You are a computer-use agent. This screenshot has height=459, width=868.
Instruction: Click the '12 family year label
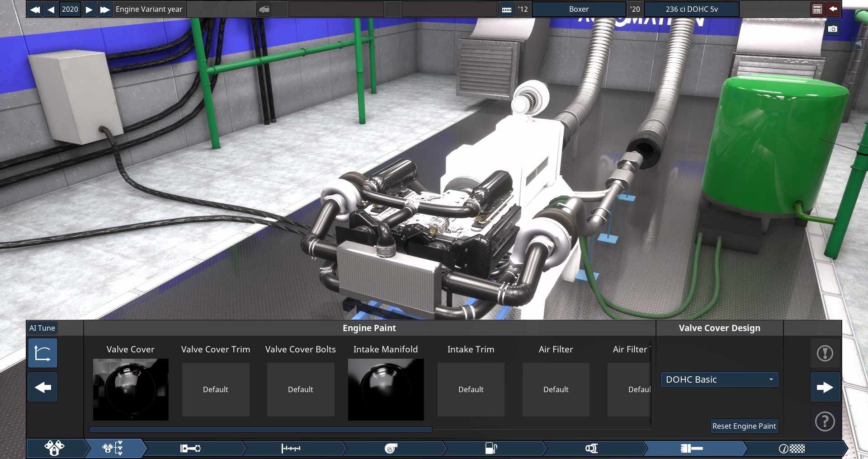click(x=523, y=9)
